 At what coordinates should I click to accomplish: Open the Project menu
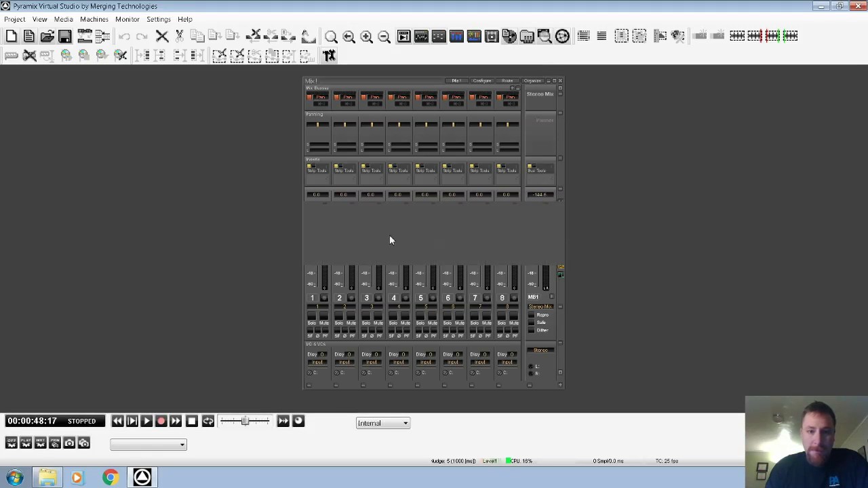14,19
